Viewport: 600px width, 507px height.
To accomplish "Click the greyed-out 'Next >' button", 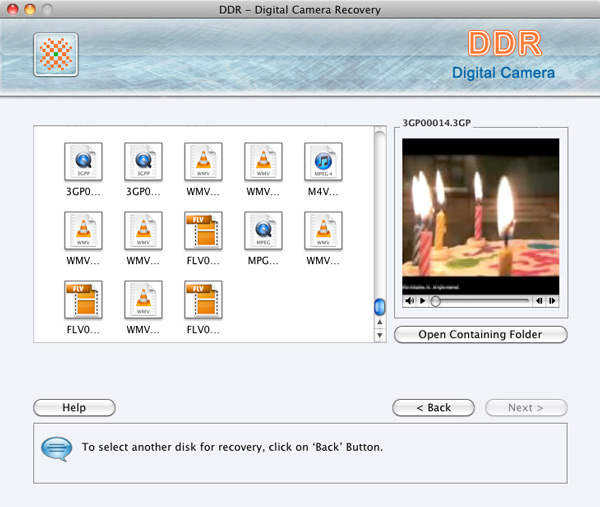I will click(526, 408).
